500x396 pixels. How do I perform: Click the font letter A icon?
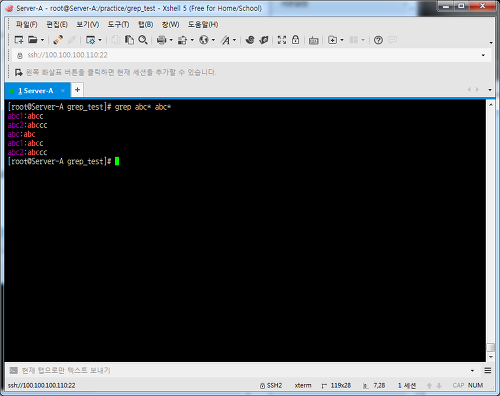226,40
